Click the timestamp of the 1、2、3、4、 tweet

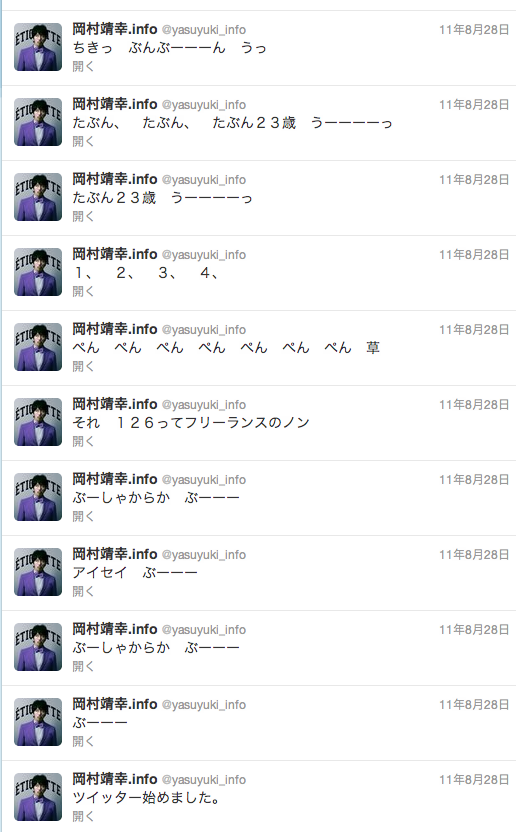tap(474, 255)
